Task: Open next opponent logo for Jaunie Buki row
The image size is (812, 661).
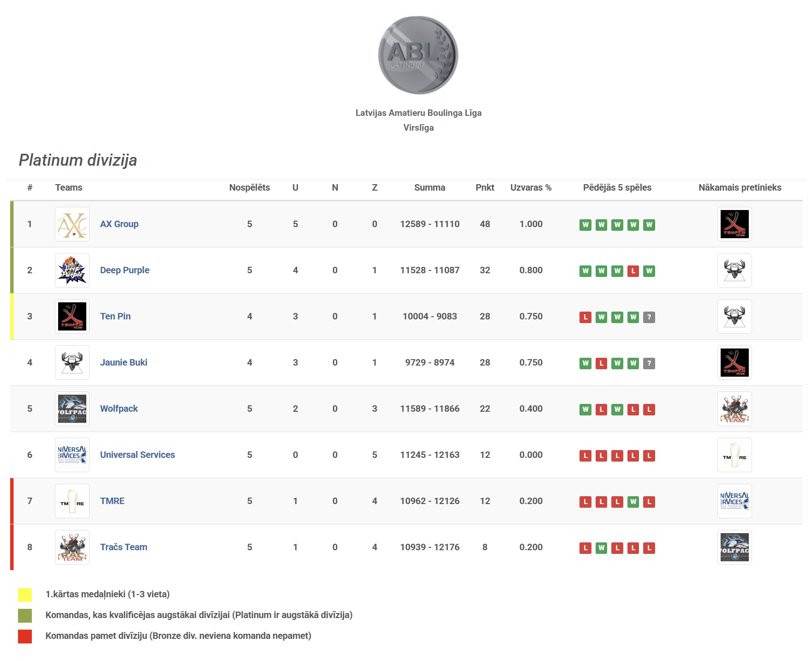Action: pyautogui.click(x=734, y=362)
